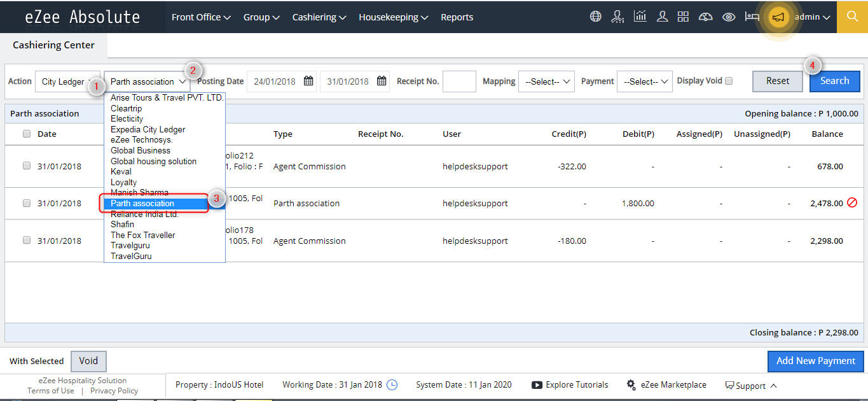The height and width of the screenshot is (401, 868).
Task: Check the checkbox on the first row
Action: click(x=26, y=165)
